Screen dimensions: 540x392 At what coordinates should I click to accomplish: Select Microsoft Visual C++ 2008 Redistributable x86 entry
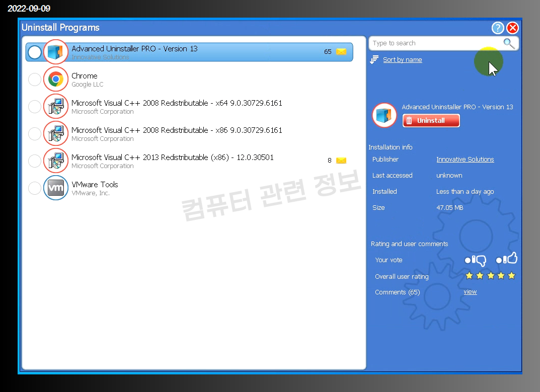pos(177,130)
